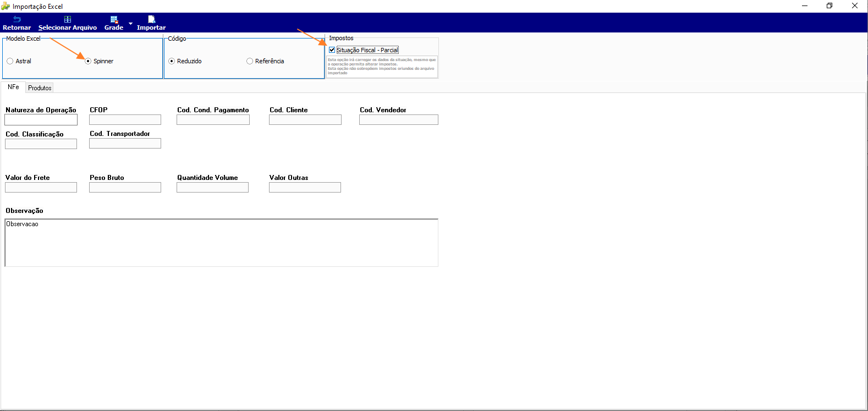The width and height of the screenshot is (868, 411).
Task: Focus the Cod. Classificação field
Action: 41,144
